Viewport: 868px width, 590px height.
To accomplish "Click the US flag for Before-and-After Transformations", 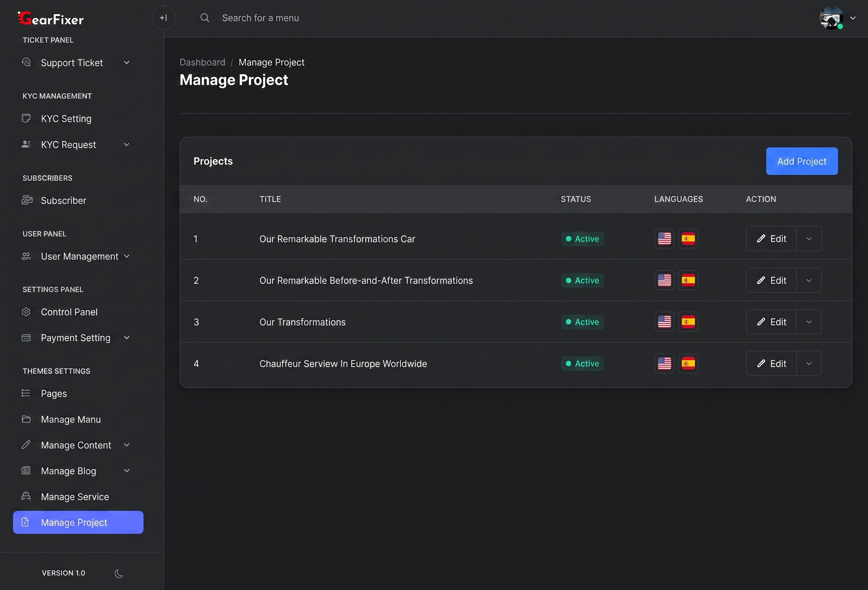I will pyautogui.click(x=665, y=280).
